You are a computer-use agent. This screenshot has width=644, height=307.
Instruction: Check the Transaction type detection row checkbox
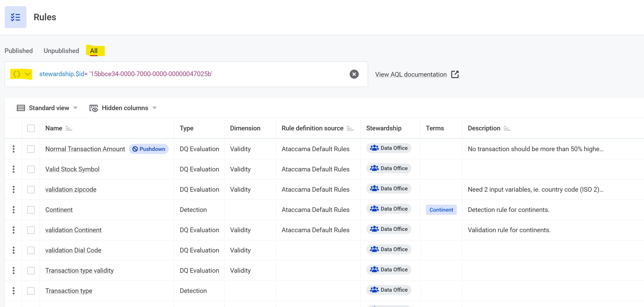31,291
